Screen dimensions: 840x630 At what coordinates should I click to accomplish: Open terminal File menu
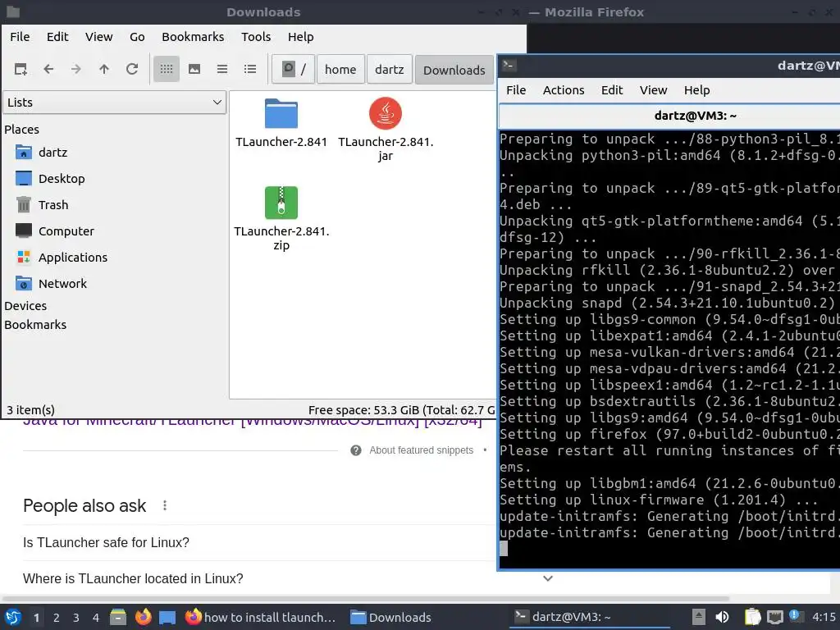point(516,90)
